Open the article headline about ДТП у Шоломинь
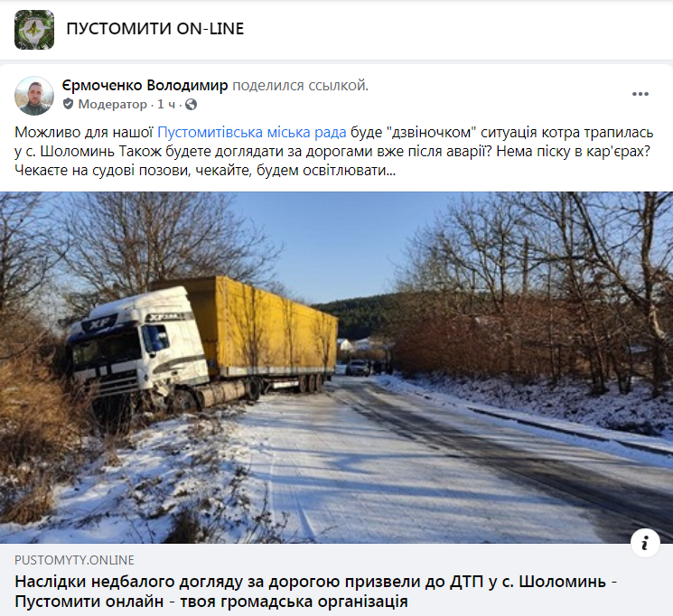This screenshot has width=673, height=616. [x=315, y=592]
